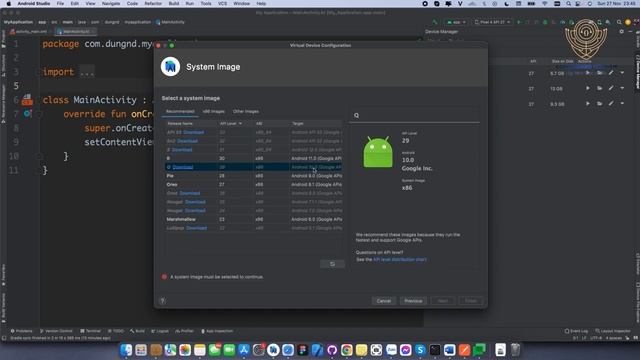Launch the 8.7 GB virtual device
Viewport: 640px width, 360px height.
(x=588, y=73)
